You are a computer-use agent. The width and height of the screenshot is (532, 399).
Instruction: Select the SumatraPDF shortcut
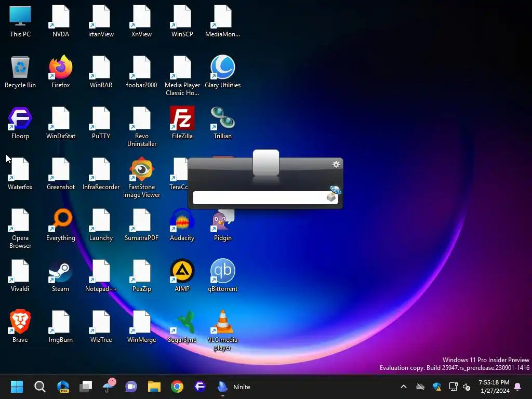tap(141, 225)
